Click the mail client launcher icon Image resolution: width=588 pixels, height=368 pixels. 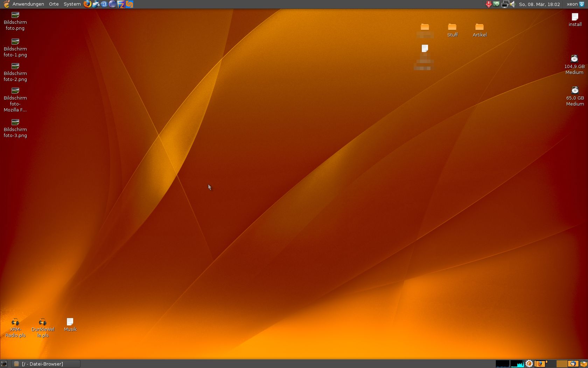tap(96, 4)
